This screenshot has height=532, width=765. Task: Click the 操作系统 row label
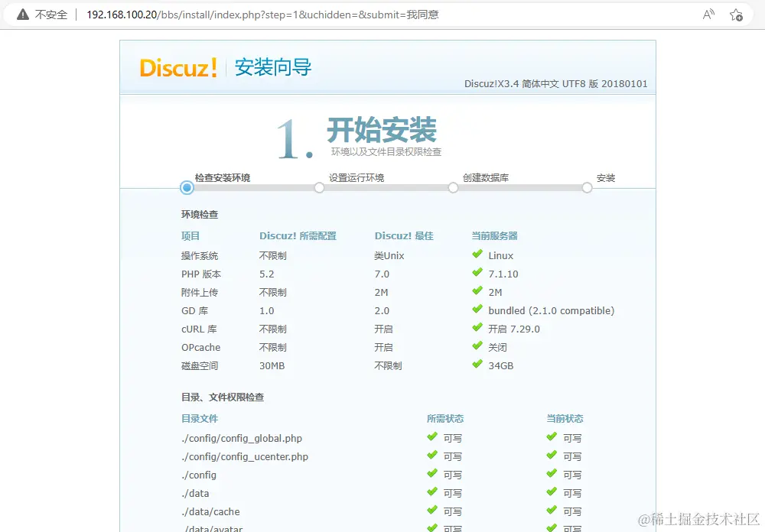[200, 256]
